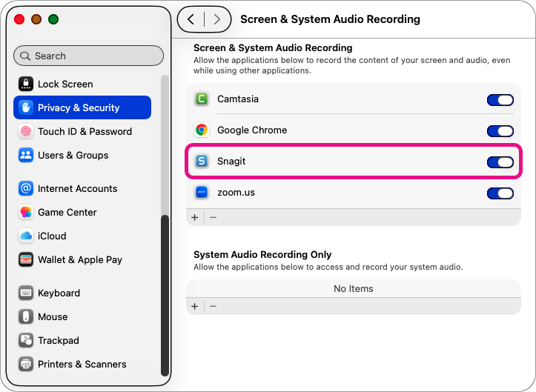Go forward with the right chevron
The height and width of the screenshot is (392, 536).
pyautogui.click(x=217, y=19)
